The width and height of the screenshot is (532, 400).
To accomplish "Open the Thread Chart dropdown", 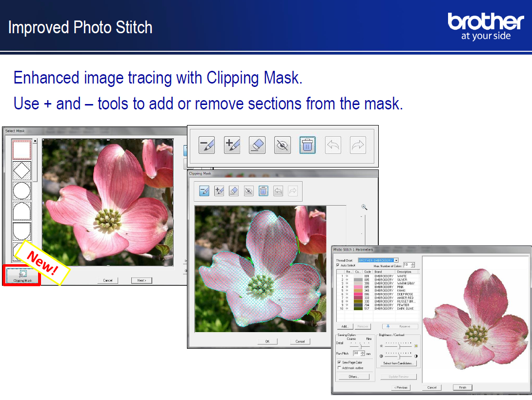I will [396, 260].
